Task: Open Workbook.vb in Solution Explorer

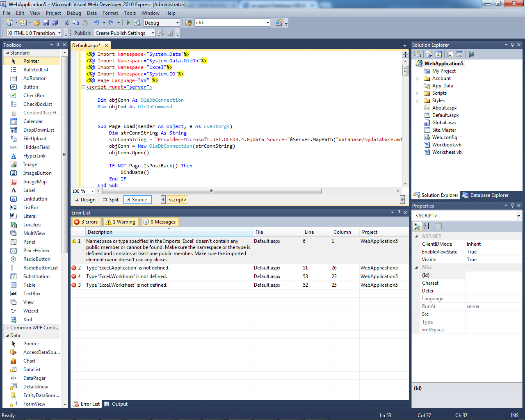Action: point(447,145)
